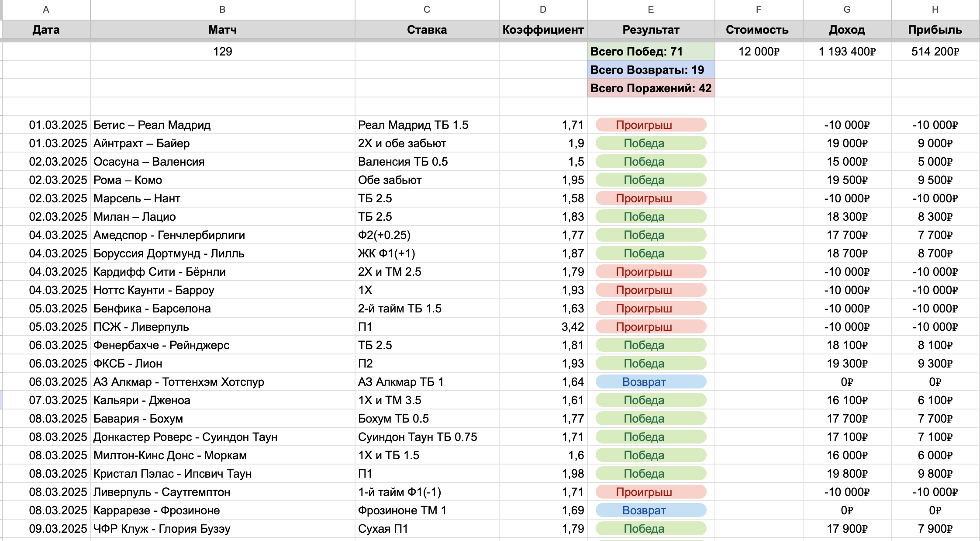This screenshot has height=541, width=980.
Task: Open Возврат dropdown for Каррарезе - Фрозиноне
Action: [x=650, y=510]
